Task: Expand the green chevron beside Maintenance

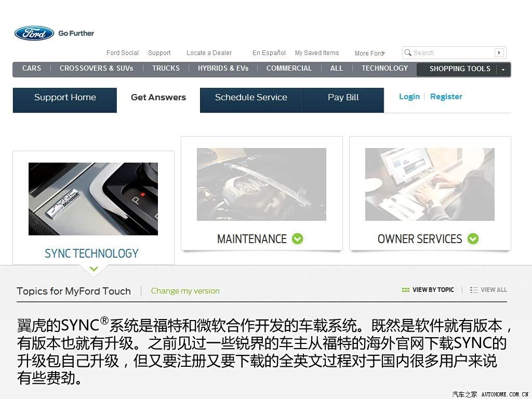Action: click(298, 239)
